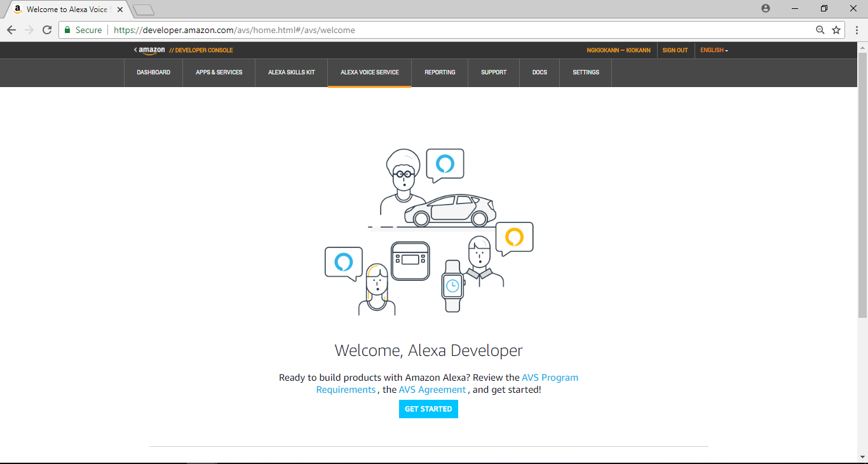Restore down the Chrome window

coord(824,8)
